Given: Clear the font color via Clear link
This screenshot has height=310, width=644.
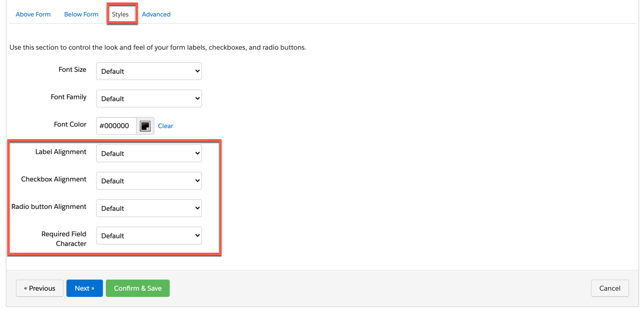Looking at the screenshot, I should [x=165, y=126].
